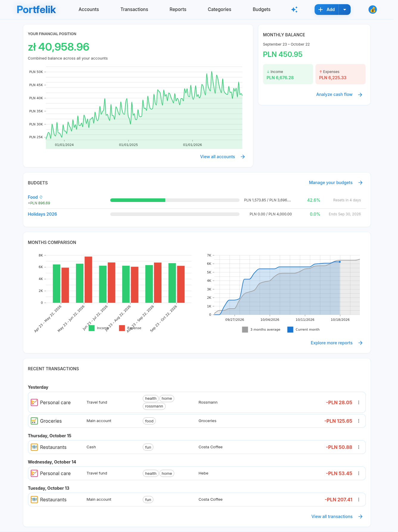Open the Food budget link
The height and width of the screenshot is (532, 398).
(33, 197)
